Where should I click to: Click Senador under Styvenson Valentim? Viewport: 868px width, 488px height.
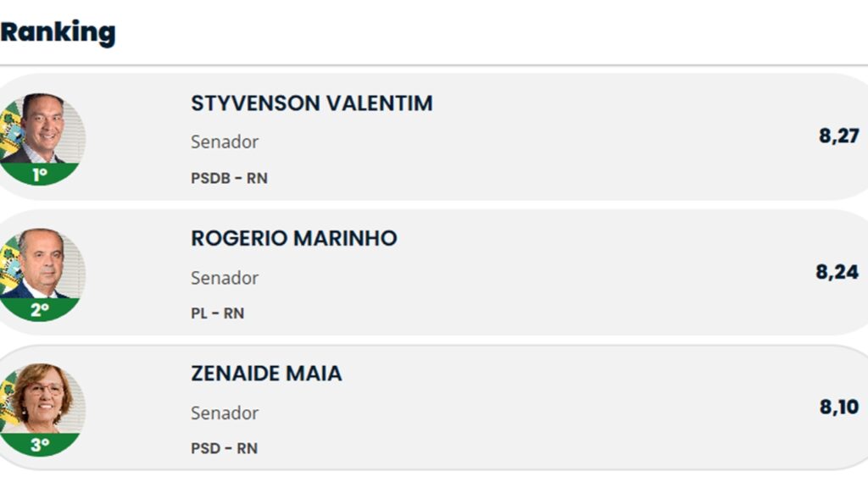coord(225,141)
